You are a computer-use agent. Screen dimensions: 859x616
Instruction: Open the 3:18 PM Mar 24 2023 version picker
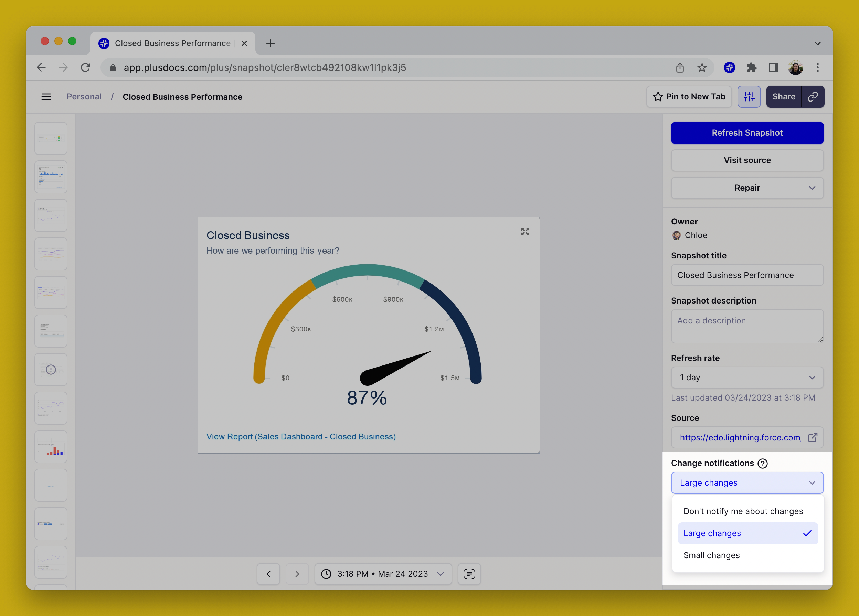tap(383, 574)
